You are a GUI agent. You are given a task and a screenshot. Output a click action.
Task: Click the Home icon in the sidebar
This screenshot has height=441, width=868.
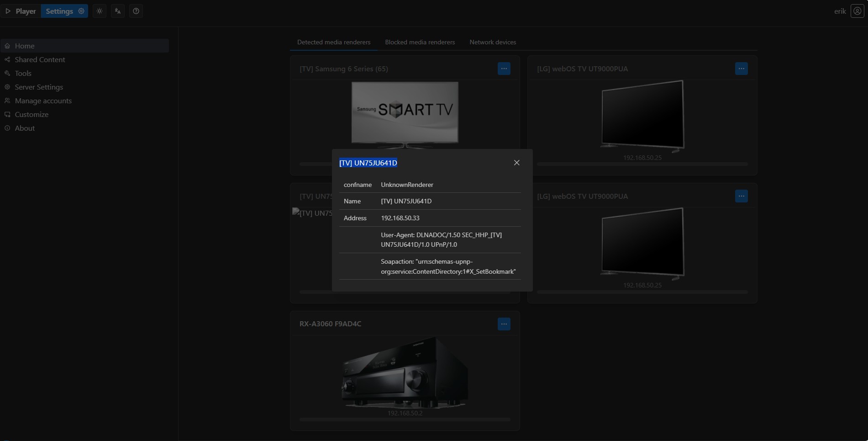(7, 46)
